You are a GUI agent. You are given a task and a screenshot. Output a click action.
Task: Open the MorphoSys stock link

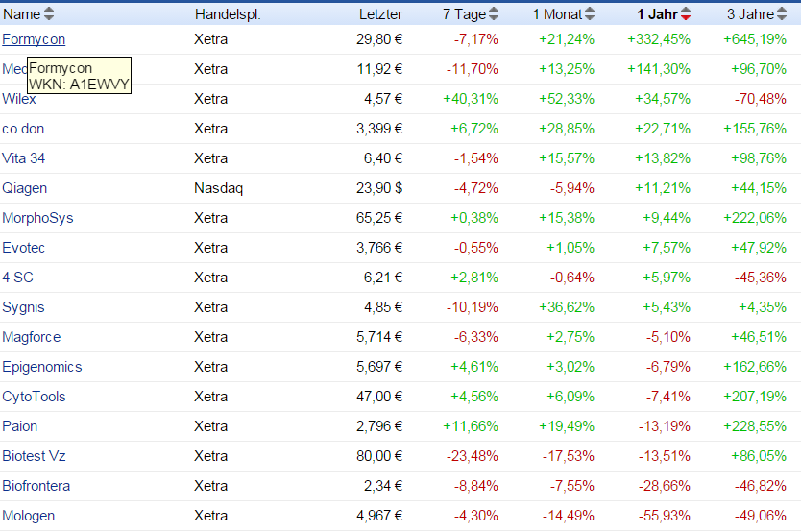(37, 218)
